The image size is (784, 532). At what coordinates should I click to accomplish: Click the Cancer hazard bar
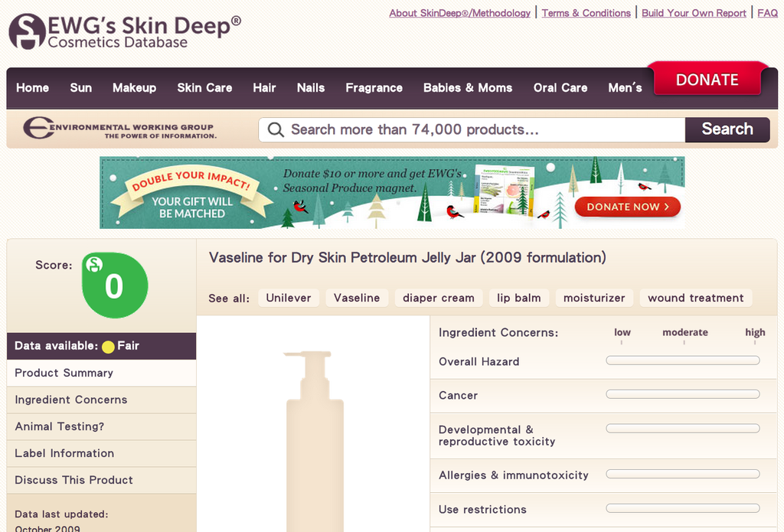pos(683,394)
